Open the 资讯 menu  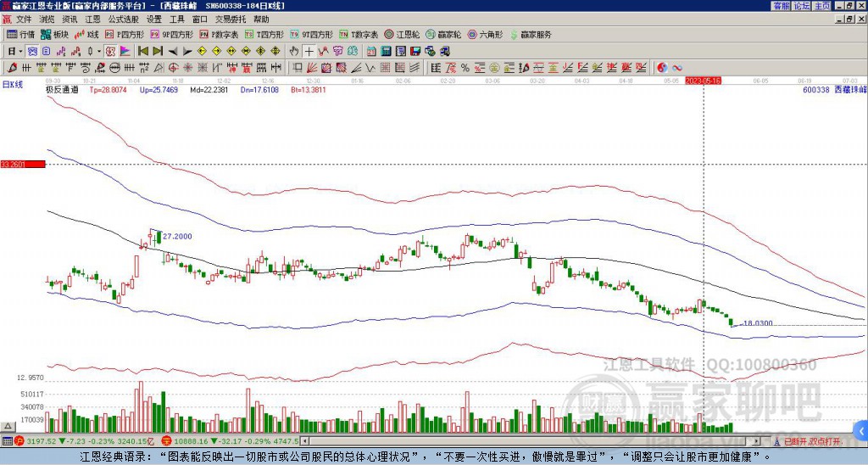tap(70, 20)
